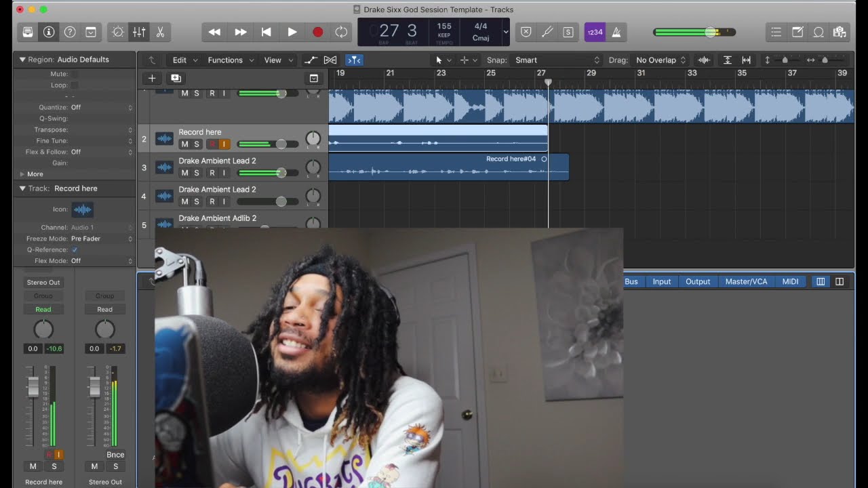
Task: Open the media Browsers
Action: (840, 32)
